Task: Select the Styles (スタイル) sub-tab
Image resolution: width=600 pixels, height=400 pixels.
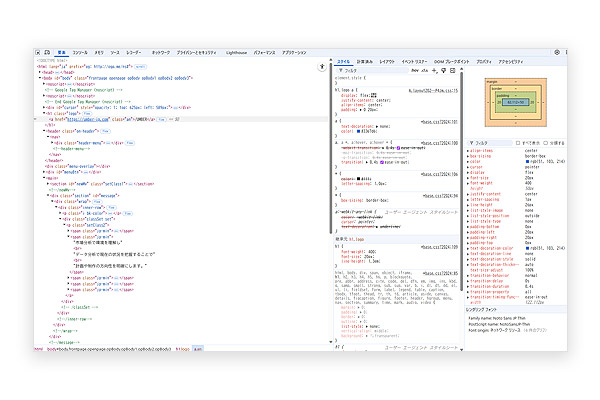Action: coord(343,62)
